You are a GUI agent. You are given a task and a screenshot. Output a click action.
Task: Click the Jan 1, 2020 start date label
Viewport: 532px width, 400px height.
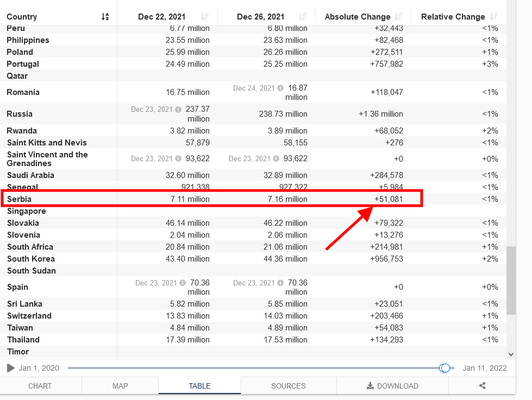coord(39,368)
